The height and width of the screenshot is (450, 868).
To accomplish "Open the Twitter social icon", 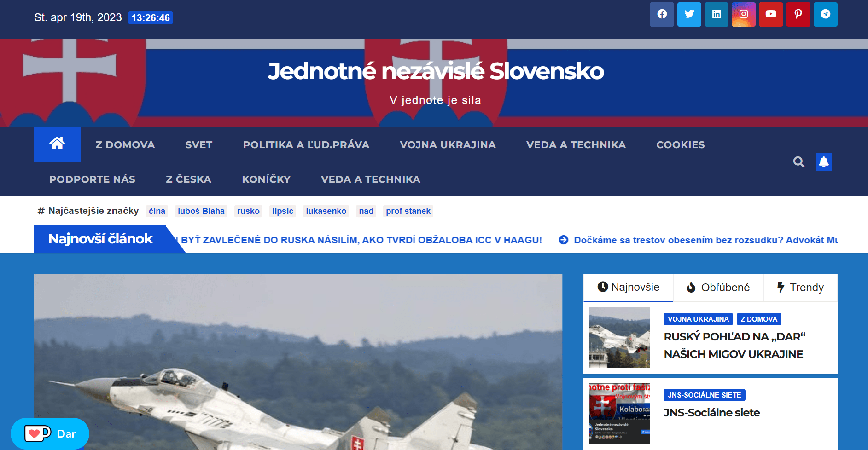I will coord(689,14).
